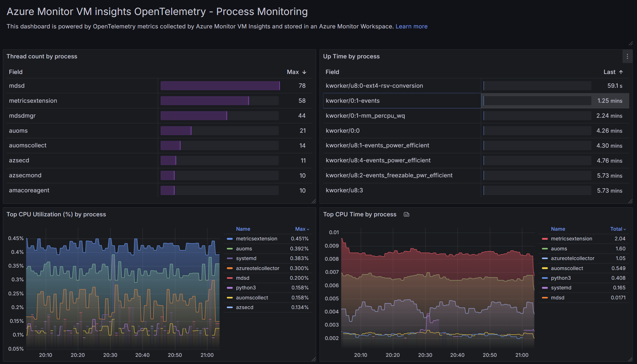Screen dimensions: 637x364
Task: Click resize handle of header text panel
Action: [630, 43]
